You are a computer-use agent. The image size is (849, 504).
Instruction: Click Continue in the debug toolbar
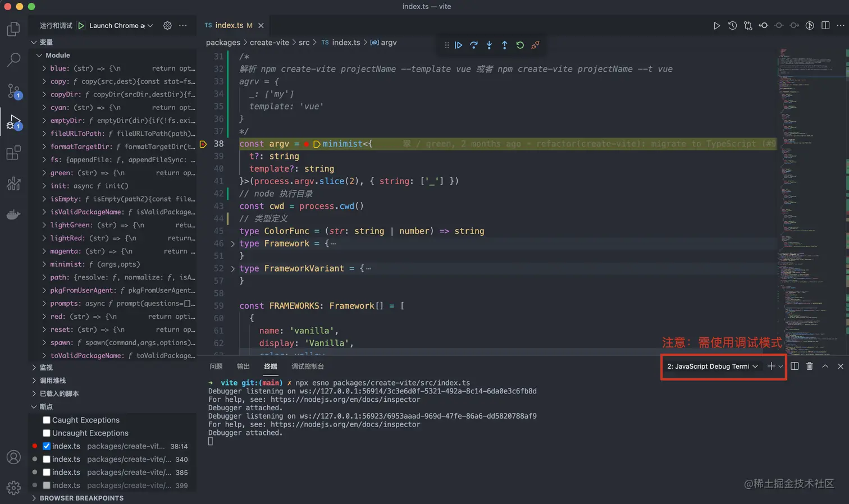459,45
